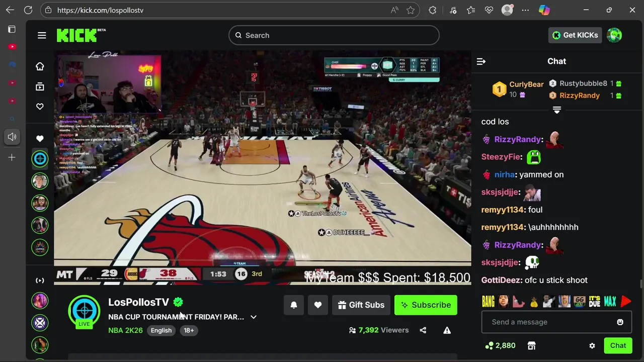Toggle the Edge sidebar mute tab speaker
Image resolution: width=644 pixels, height=362 pixels.
[12, 137]
